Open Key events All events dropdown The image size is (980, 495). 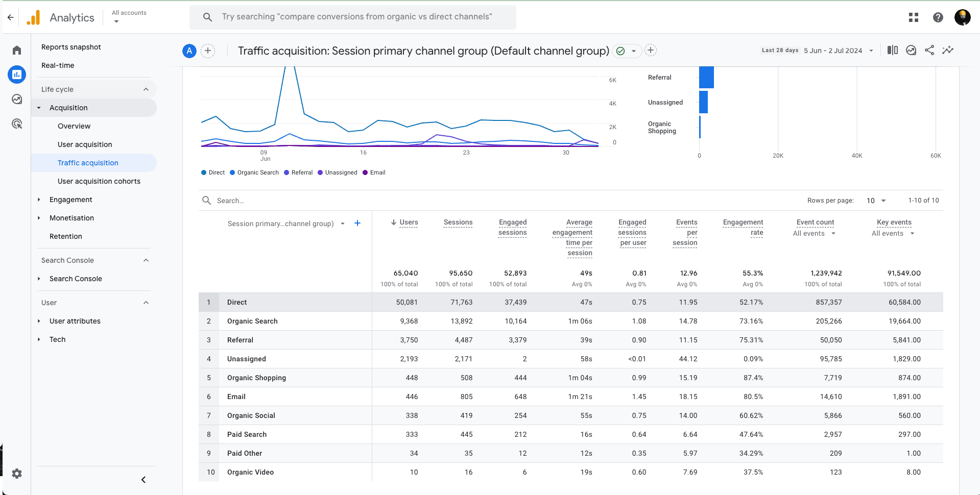893,234
